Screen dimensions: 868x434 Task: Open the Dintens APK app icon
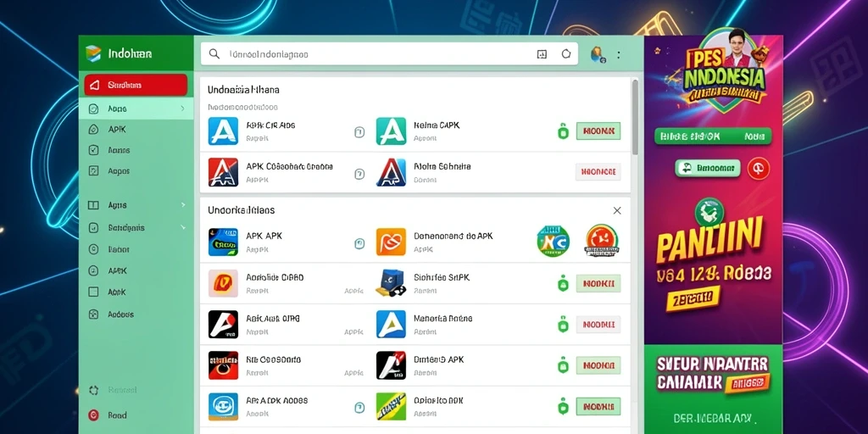pos(391,365)
